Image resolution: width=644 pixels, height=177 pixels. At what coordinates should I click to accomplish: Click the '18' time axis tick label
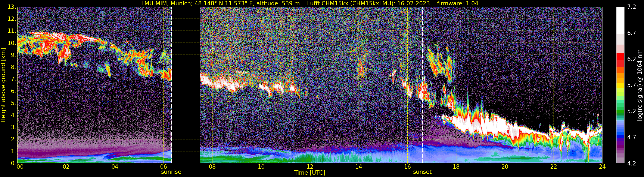click(x=456, y=167)
